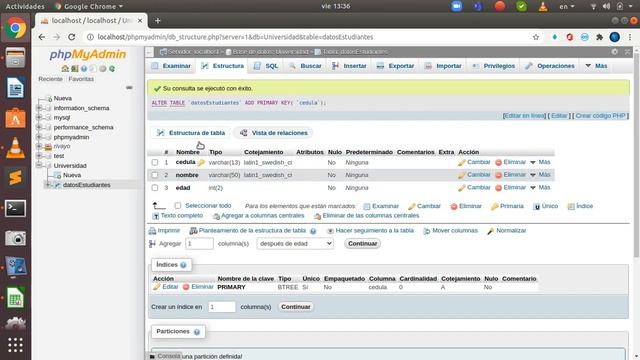Switch to the Examinar tab
This screenshot has height=360, width=640.
pos(171,66)
